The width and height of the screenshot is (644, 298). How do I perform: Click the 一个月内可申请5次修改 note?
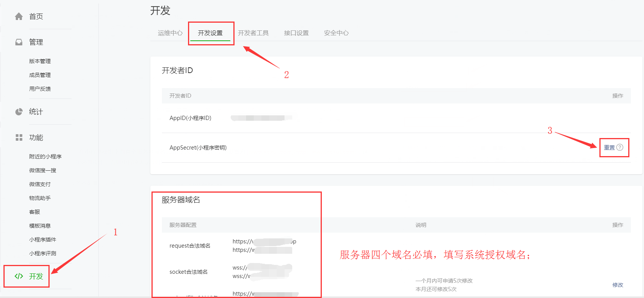pos(444,281)
